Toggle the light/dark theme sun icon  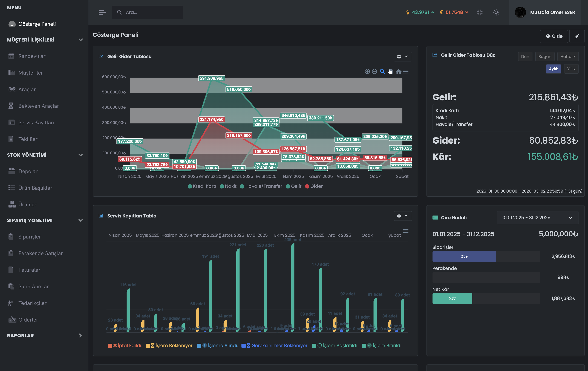(x=496, y=12)
